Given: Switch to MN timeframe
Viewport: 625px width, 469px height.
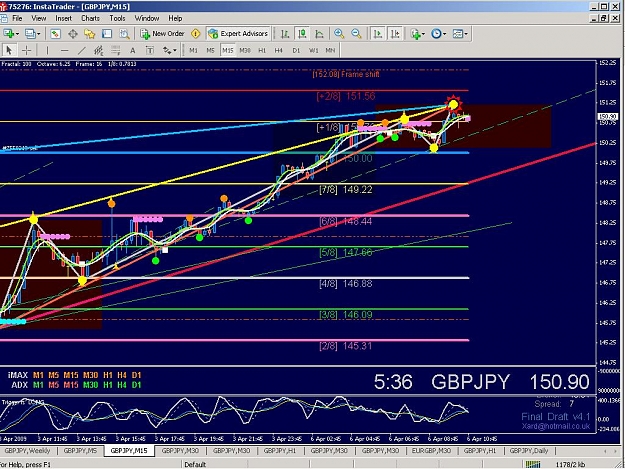Looking at the screenshot, I should (330, 51).
